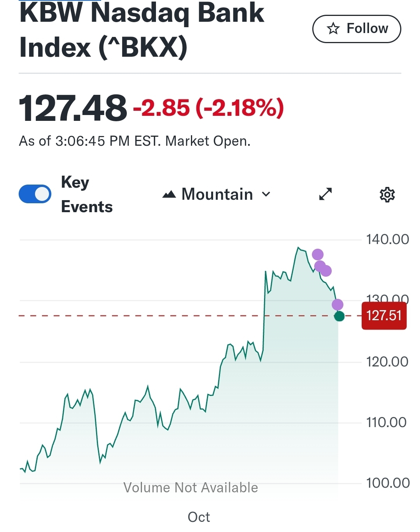Expand the chart to full screen
The width and height of the screenshot is (420, 532).
(325, 194)
